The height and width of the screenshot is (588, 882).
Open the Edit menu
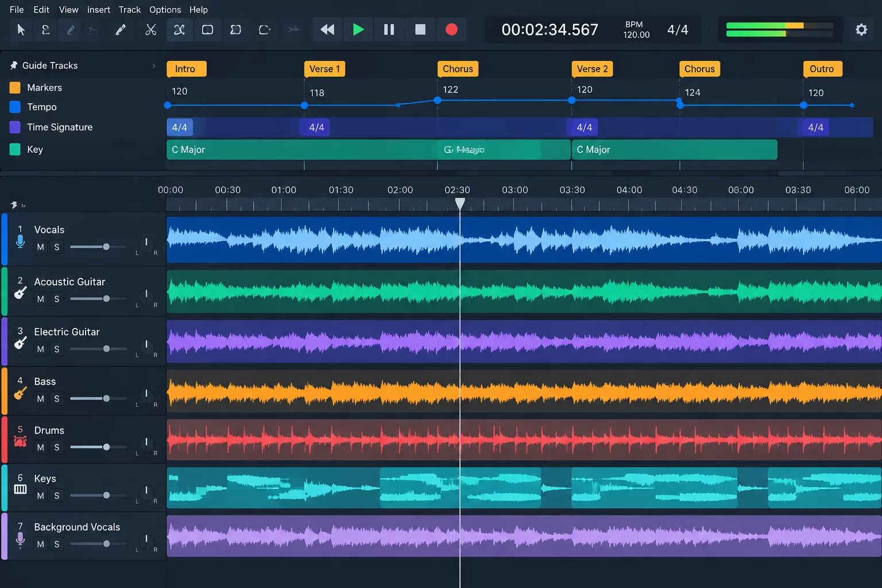click(41, 9)
